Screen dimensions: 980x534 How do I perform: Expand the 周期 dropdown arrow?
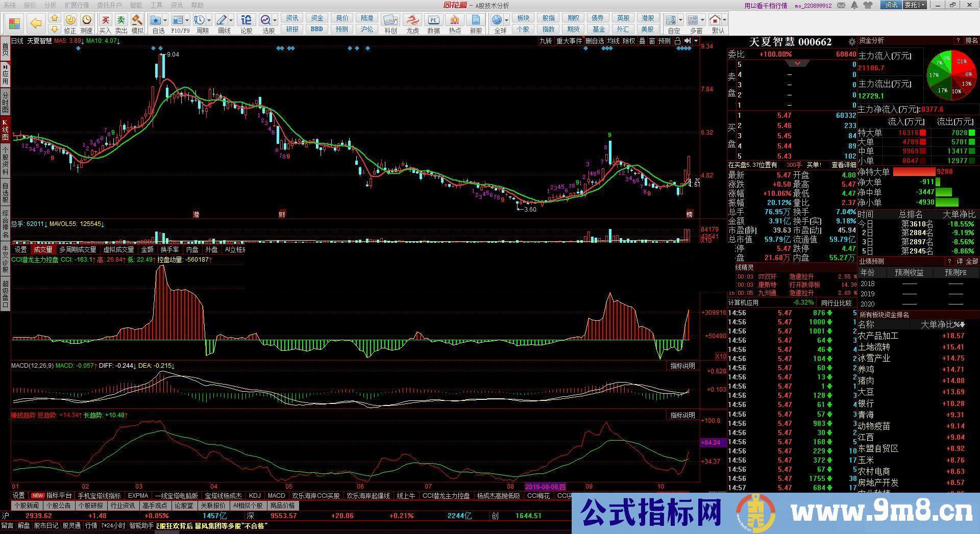click(209, 20)
